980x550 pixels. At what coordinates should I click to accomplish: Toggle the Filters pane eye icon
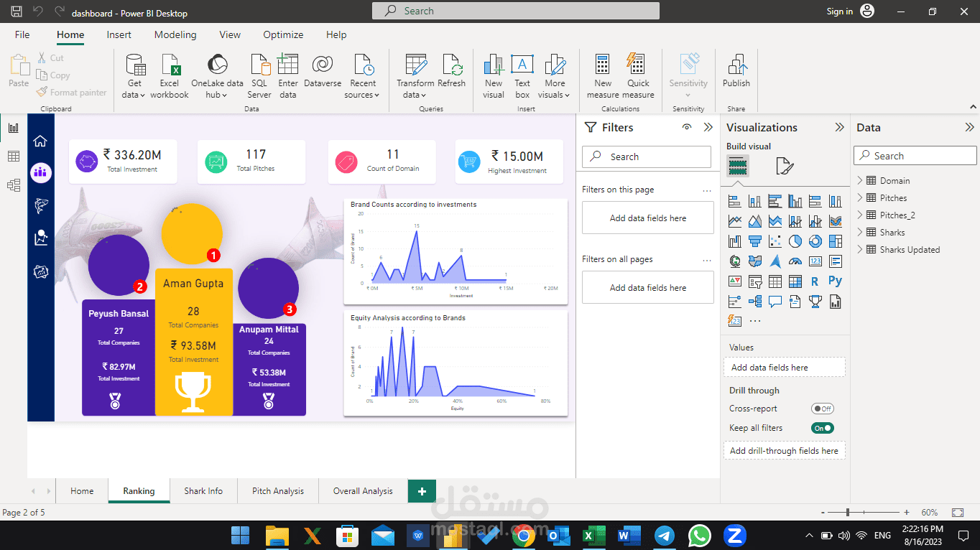tap(688, 127)
